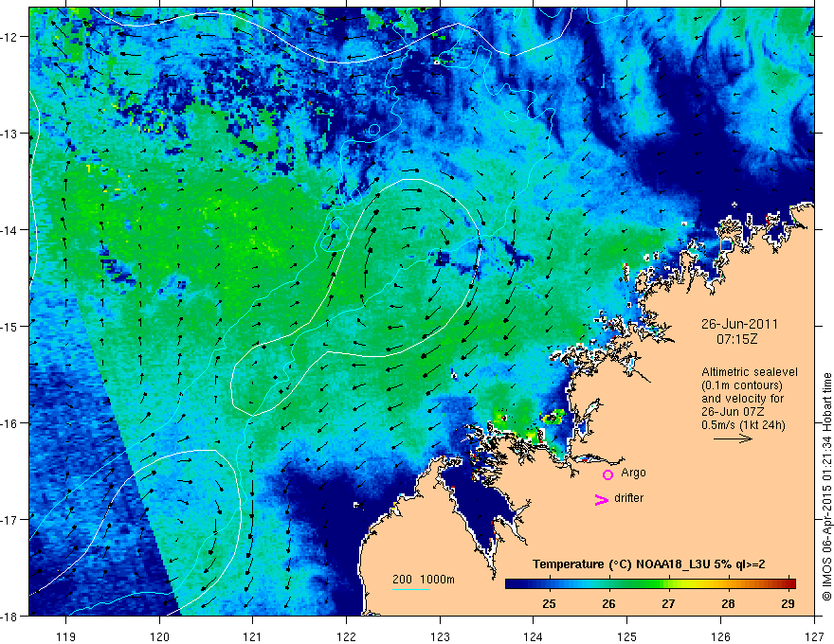
Task: Click the '26-Jun-2011' date label
Action: (x=739, y=324)
